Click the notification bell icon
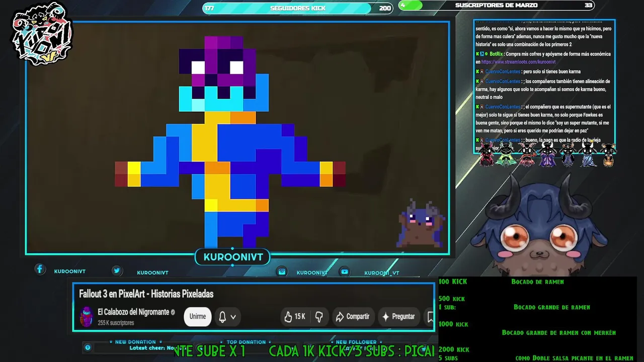 pyautogui.click(x=222, y=317)
